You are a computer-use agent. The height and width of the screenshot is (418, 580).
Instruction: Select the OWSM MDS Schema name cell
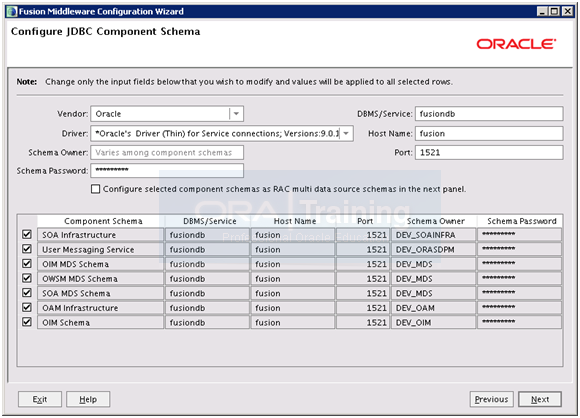101,279
